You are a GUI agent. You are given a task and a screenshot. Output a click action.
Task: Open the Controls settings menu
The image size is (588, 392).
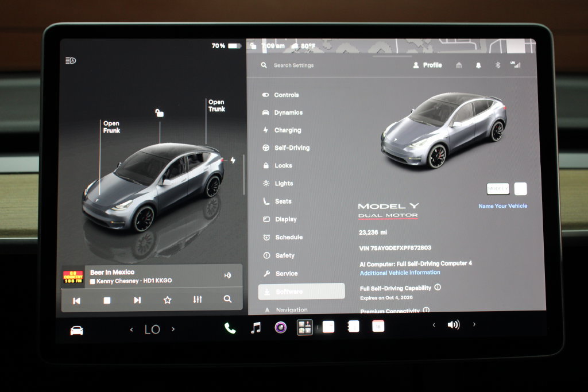pyautogui.click(x=281, y=95)
